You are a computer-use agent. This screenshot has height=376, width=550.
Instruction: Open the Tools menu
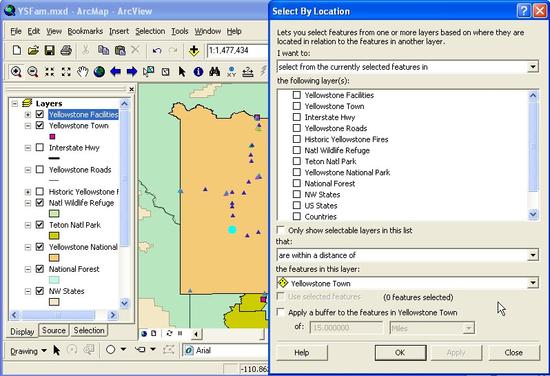pos(180,31)
